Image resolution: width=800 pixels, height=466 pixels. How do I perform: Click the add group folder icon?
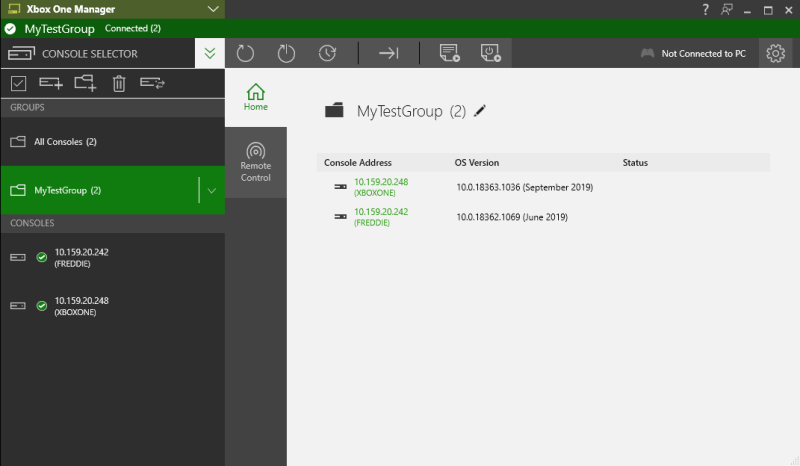tap(85, 83)
